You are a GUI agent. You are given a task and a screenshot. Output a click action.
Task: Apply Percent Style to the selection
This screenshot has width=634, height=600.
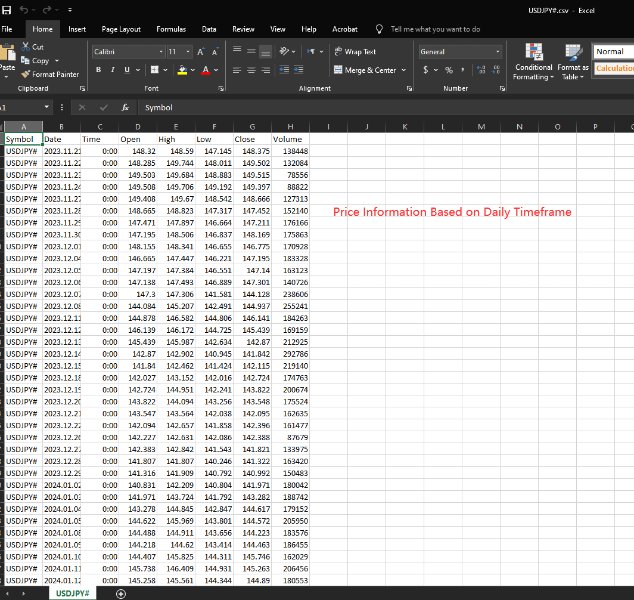click(449, 70)
